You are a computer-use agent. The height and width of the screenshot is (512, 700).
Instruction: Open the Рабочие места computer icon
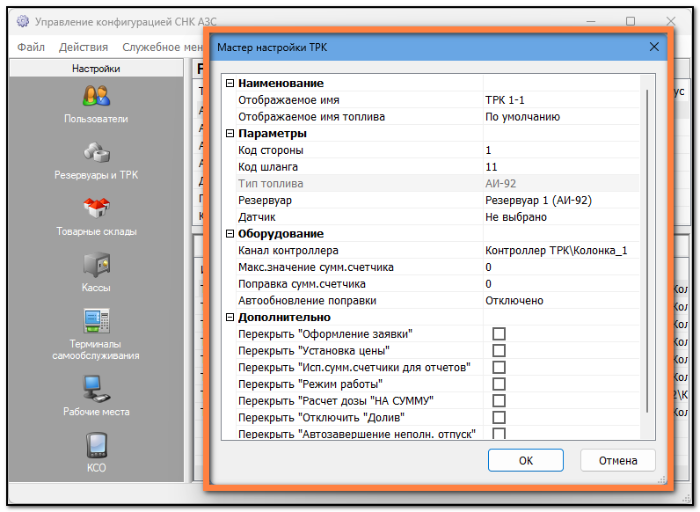(96, 388)
